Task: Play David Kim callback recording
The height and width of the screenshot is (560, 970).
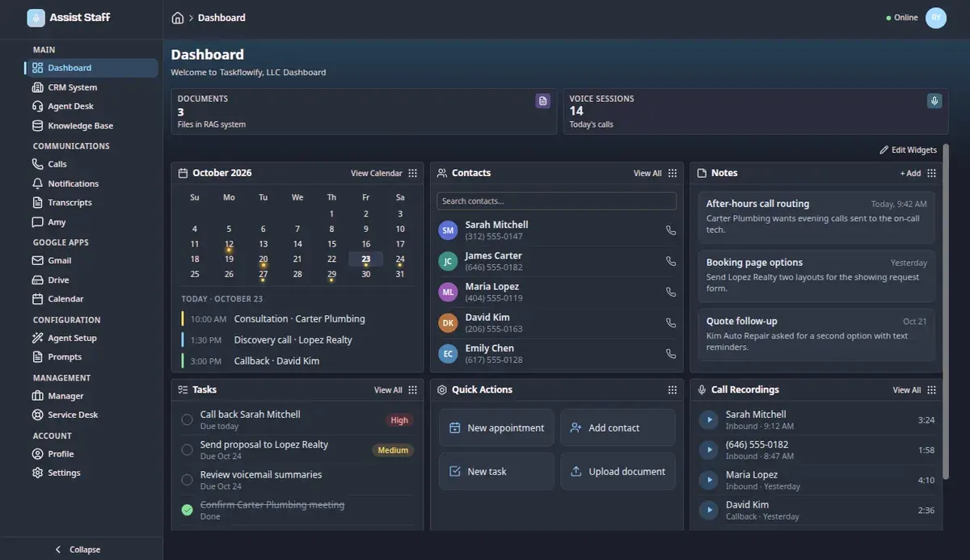Action: [709, 510]
